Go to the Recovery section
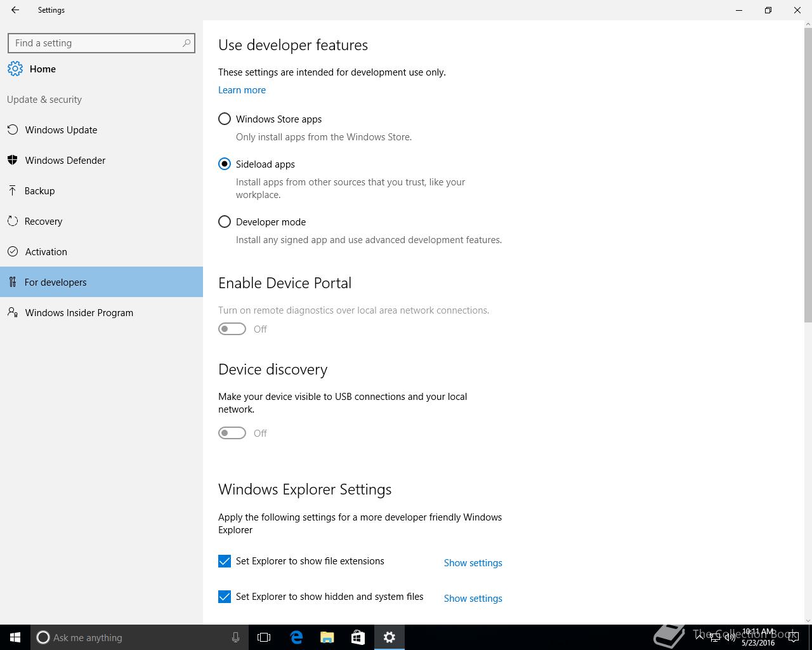This screenshot has height=650, width=812. (x=101, y=221)
